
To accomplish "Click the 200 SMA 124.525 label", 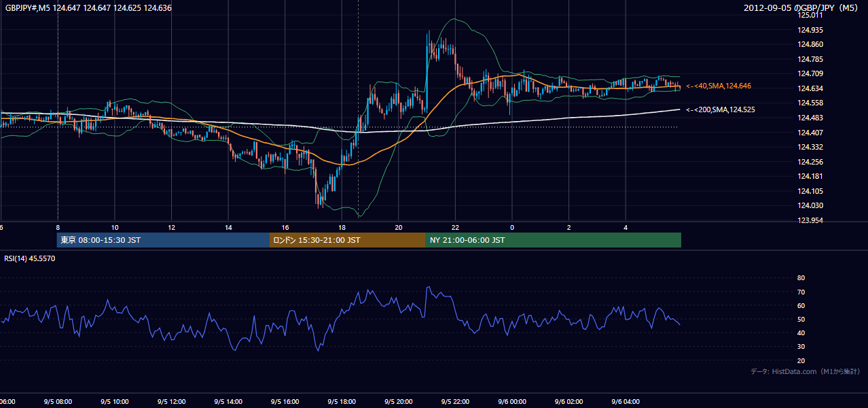I will [x=721, y=109].
